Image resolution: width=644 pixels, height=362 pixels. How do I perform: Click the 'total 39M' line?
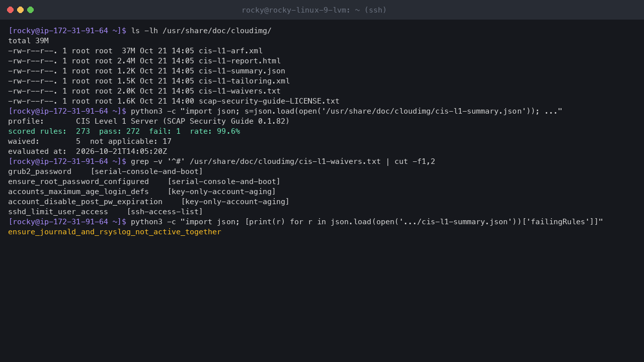pos(28,41)
